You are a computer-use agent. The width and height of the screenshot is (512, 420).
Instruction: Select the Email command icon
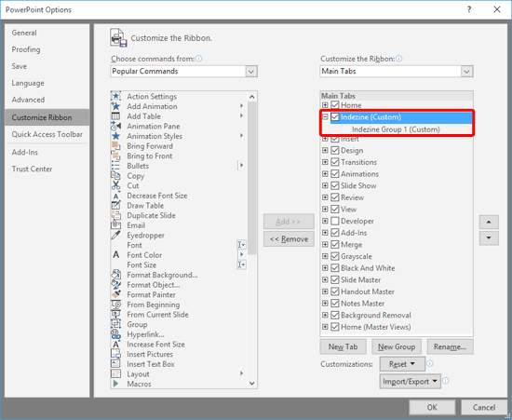[x=116, y=225]
